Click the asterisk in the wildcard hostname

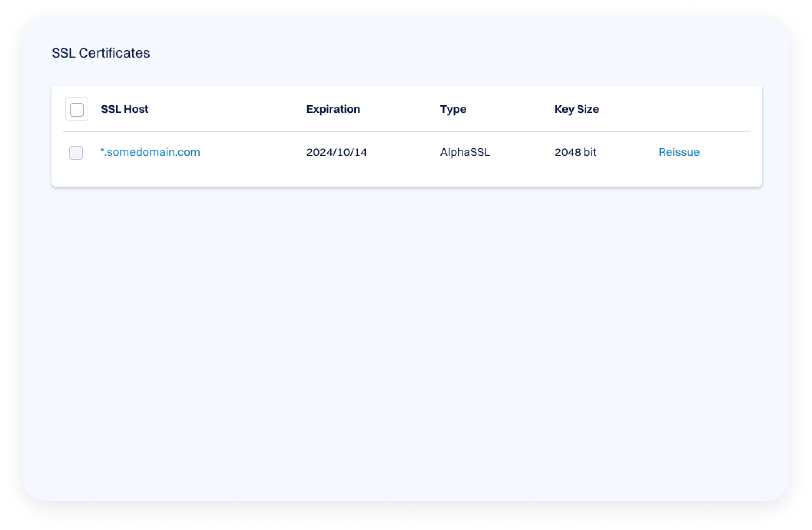(x=102, y=150)
